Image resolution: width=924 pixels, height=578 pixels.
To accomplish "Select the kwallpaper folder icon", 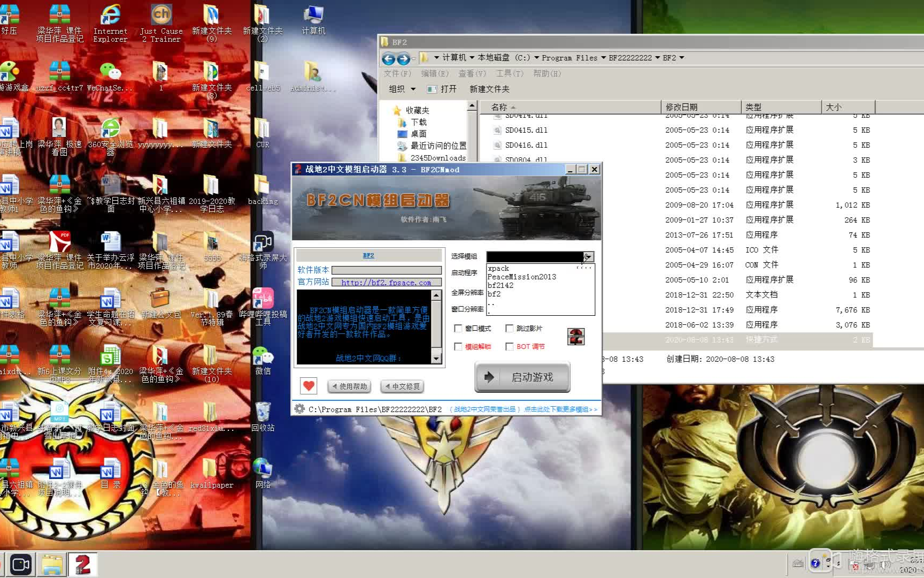I will (x=212, y=474).
